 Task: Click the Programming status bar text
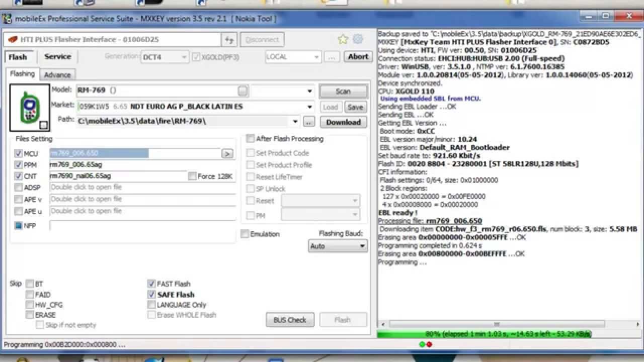(x=65, y=345)
